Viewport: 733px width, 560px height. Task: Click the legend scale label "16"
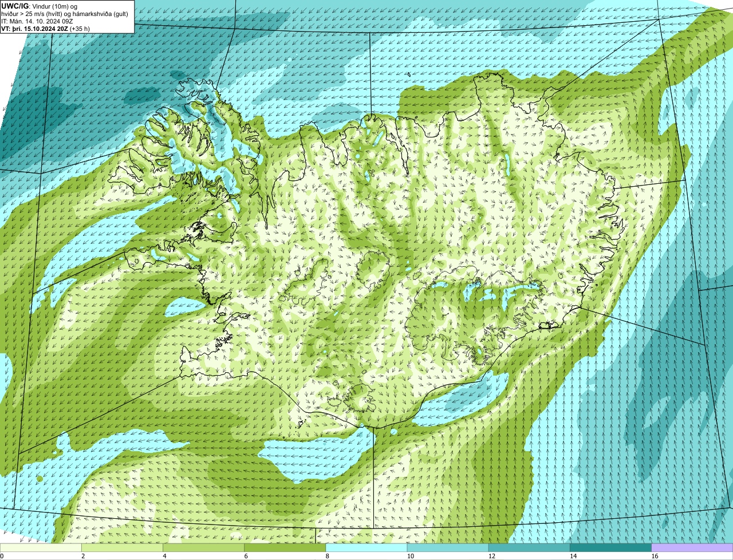[x=654, y=556]
